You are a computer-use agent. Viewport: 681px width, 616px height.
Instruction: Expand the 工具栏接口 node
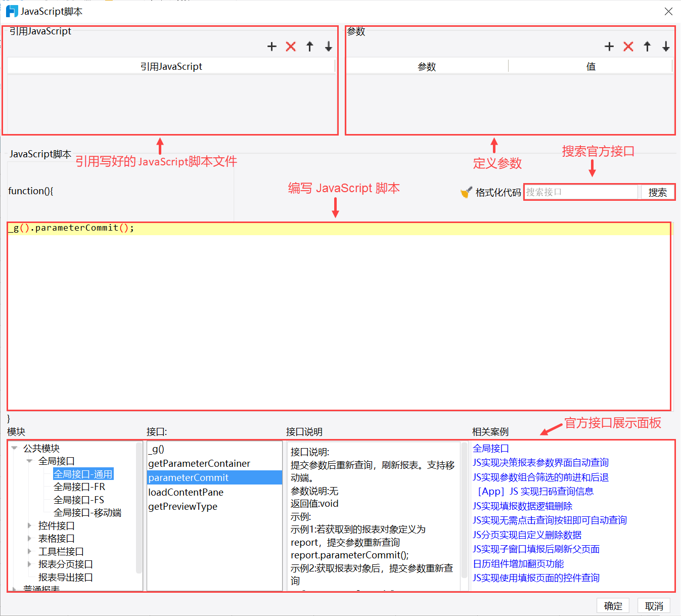pos(29,551)
